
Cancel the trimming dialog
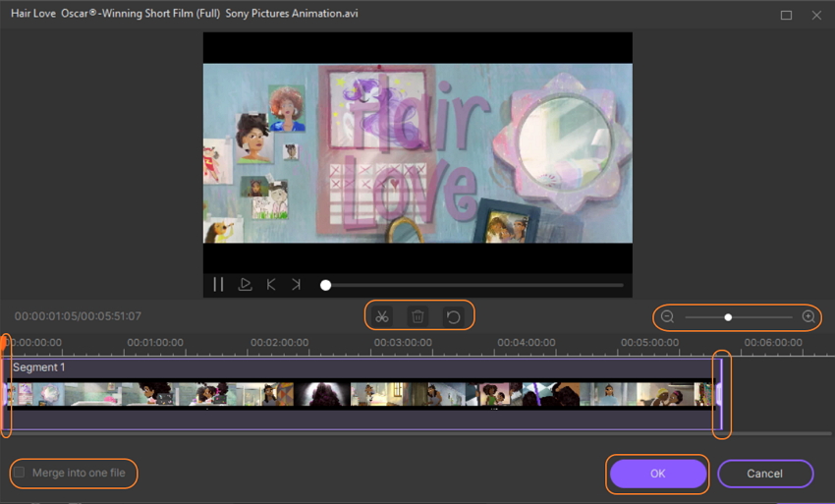coord(764,474)
